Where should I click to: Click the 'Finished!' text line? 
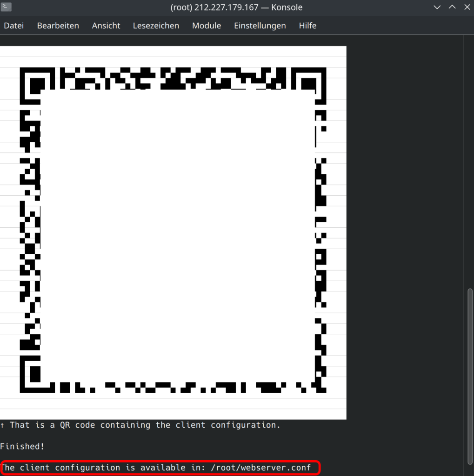[22, 446]
